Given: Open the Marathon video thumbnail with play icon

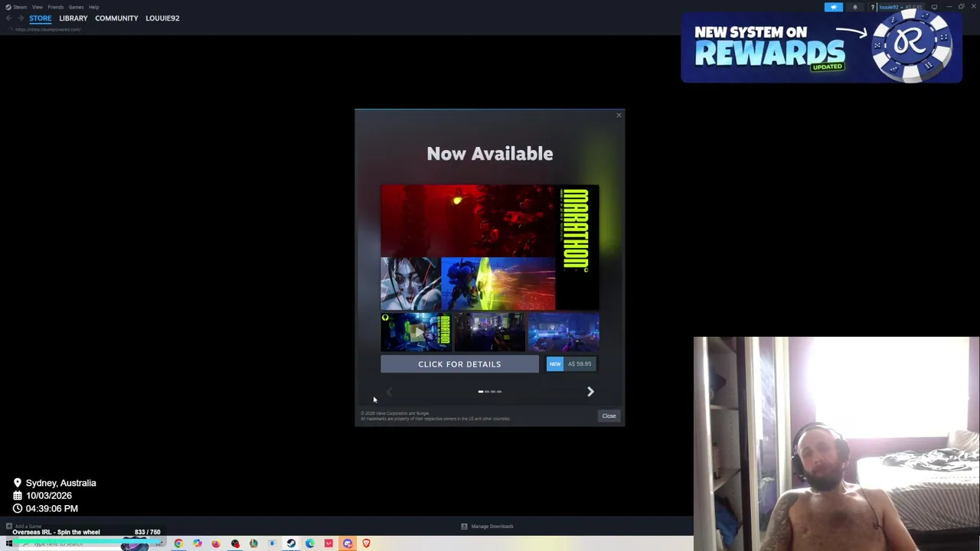Looking at the screenshot, I should 416,332.
